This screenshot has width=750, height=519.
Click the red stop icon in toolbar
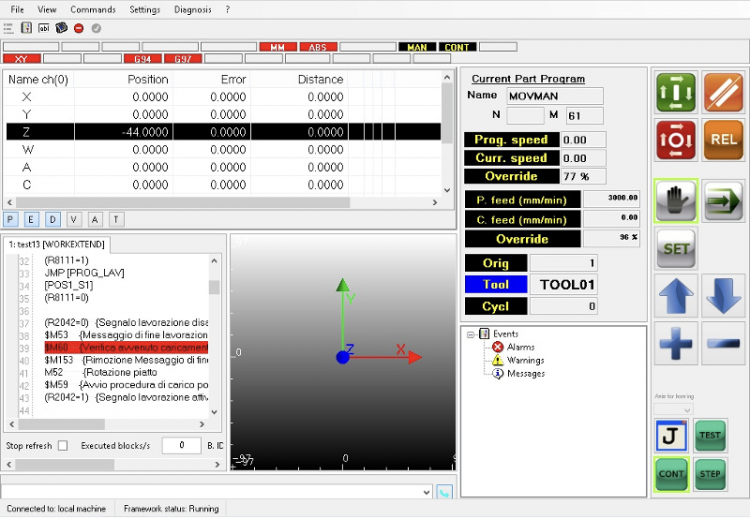pyautogui.click(x=78, y=28)
